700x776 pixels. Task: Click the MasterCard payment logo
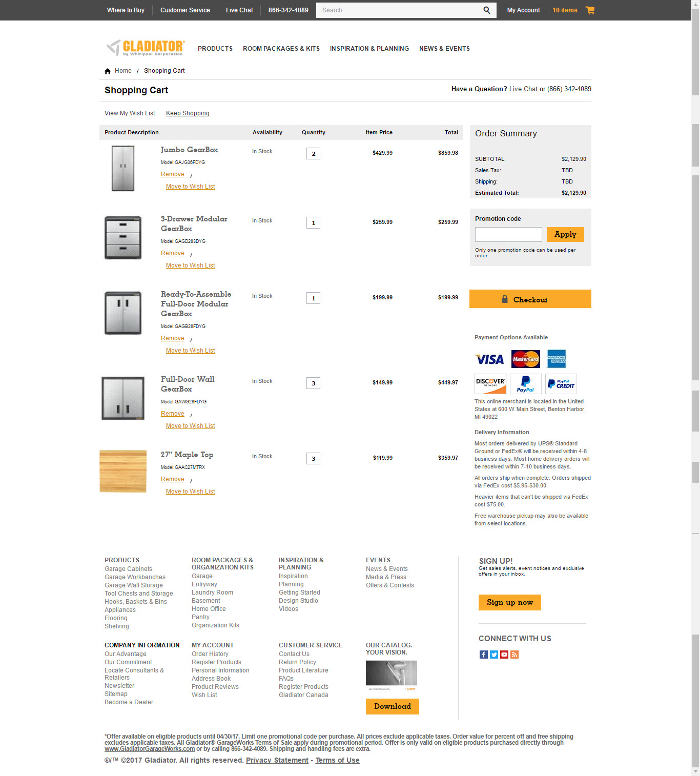point(526,359)
